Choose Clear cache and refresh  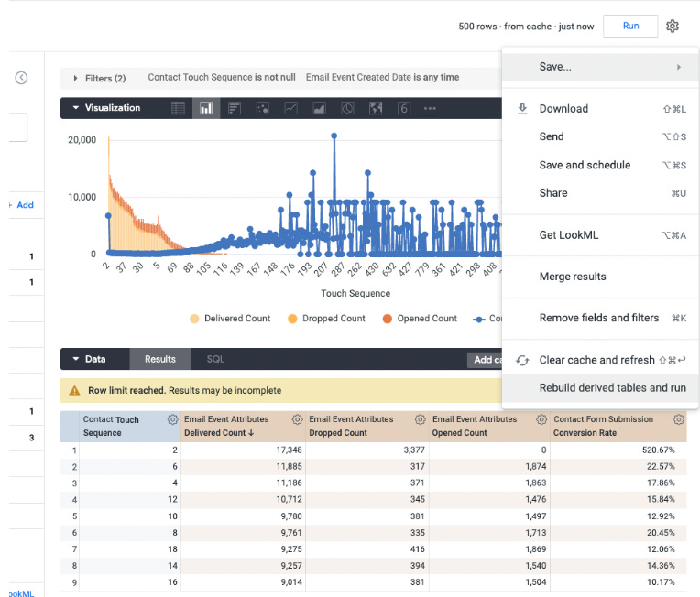pyautogui.click(x=600, y=360)
